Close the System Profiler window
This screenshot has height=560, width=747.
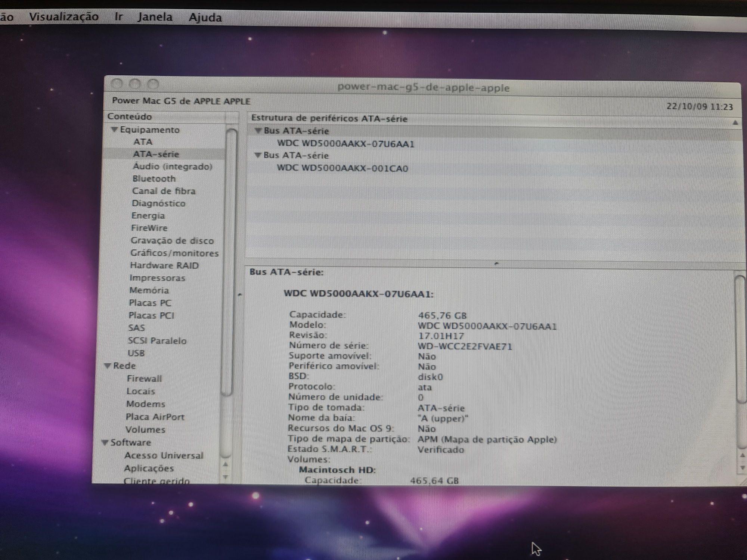click(117, 84)
